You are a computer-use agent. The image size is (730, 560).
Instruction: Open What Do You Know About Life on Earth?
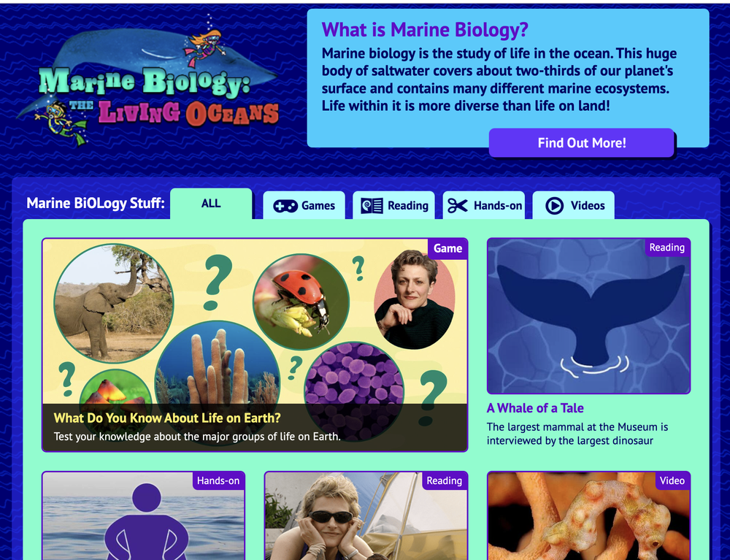167,418
